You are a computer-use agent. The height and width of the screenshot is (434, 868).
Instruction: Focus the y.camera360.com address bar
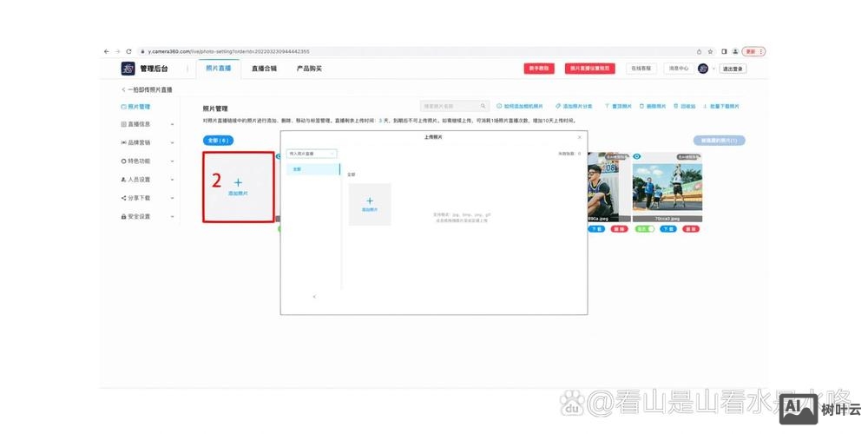point(415,51)
